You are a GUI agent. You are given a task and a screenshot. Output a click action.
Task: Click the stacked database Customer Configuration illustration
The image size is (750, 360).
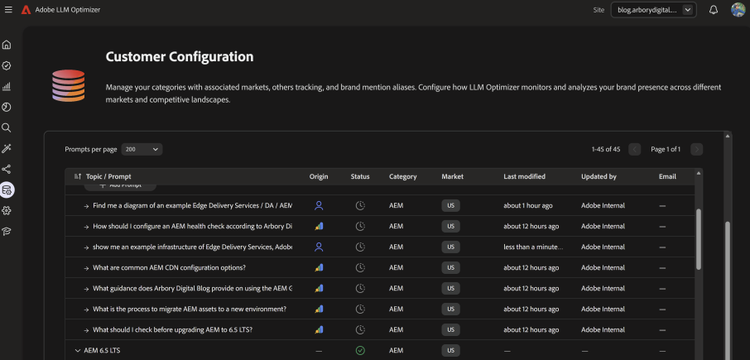coord(68,85)
